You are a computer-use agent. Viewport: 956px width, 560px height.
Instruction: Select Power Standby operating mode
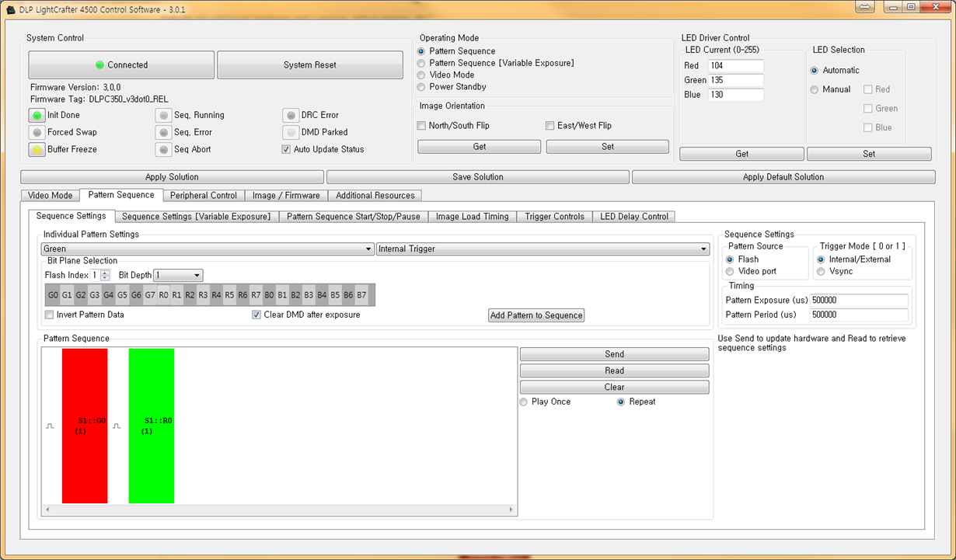(x=421, y=87)
